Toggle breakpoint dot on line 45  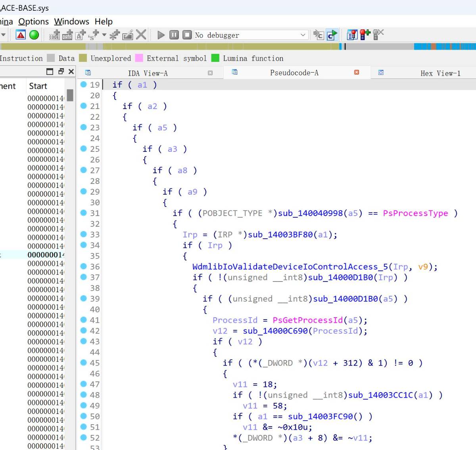pos(83,362)
